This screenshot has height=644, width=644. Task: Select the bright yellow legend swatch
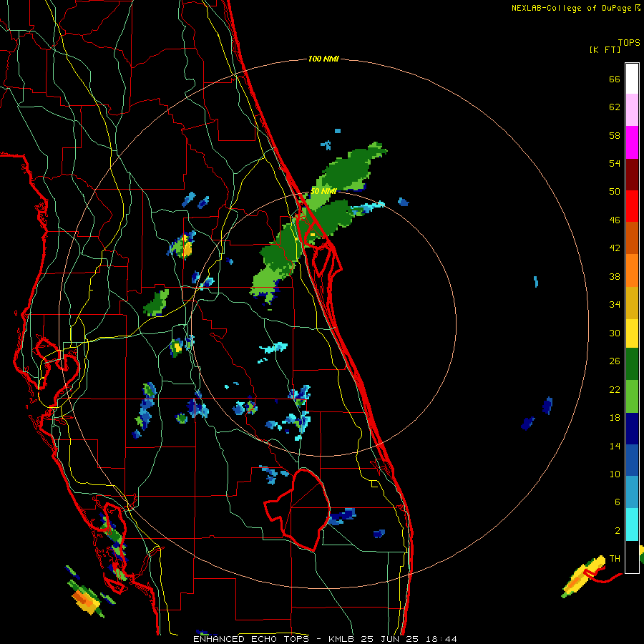[632, 333]
